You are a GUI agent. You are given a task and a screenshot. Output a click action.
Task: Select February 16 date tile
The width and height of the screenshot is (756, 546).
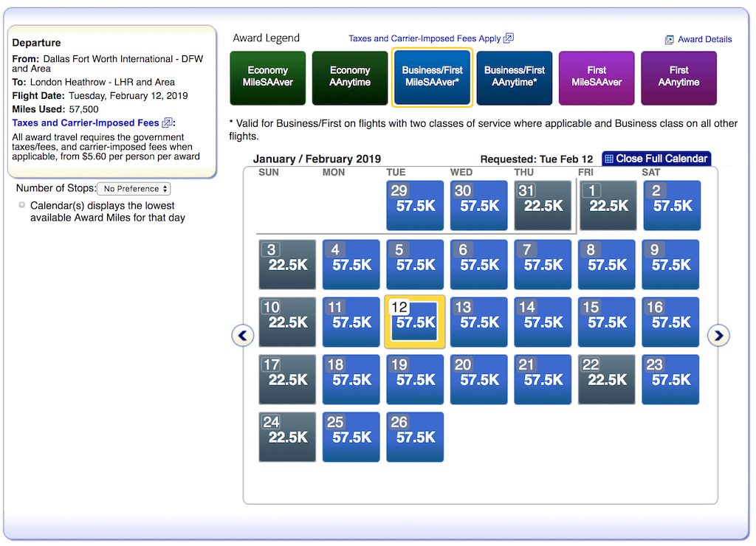670,322
